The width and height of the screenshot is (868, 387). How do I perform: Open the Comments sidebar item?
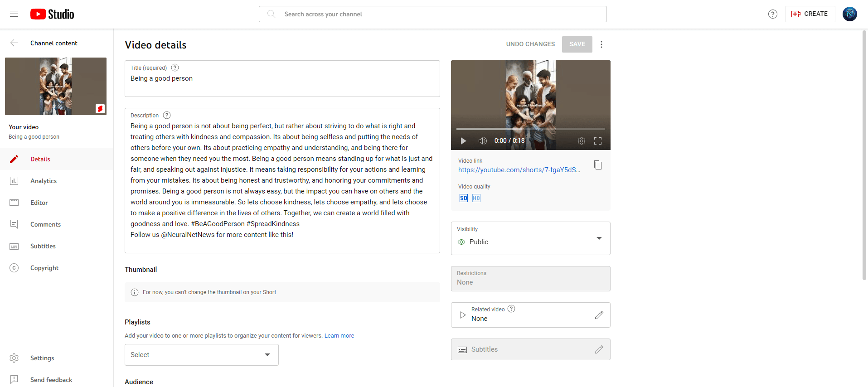click(45, 224)
